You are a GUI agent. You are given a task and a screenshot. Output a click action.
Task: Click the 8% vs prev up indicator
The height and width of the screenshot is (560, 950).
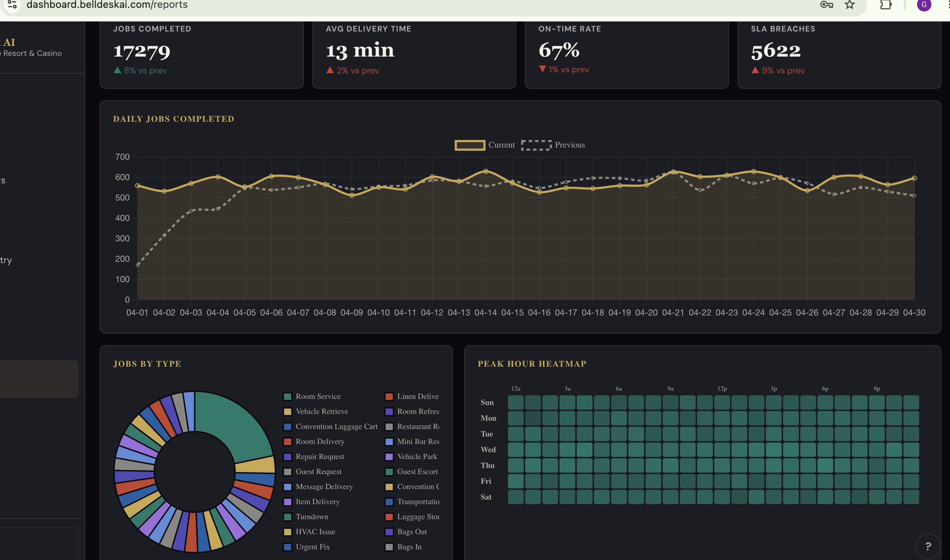point(140,71)
